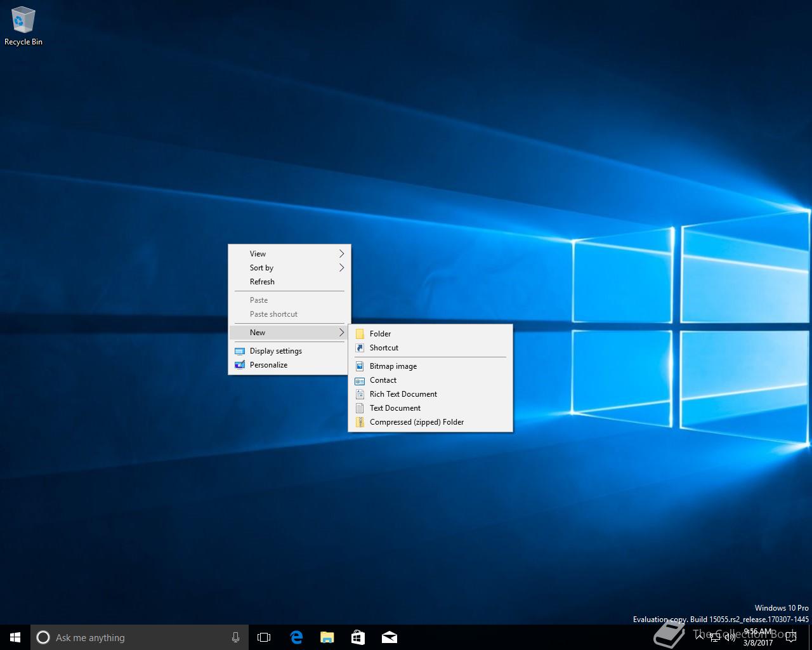Create a new Text Document
Screen dimensions: 812x650
tap(430, 408)
